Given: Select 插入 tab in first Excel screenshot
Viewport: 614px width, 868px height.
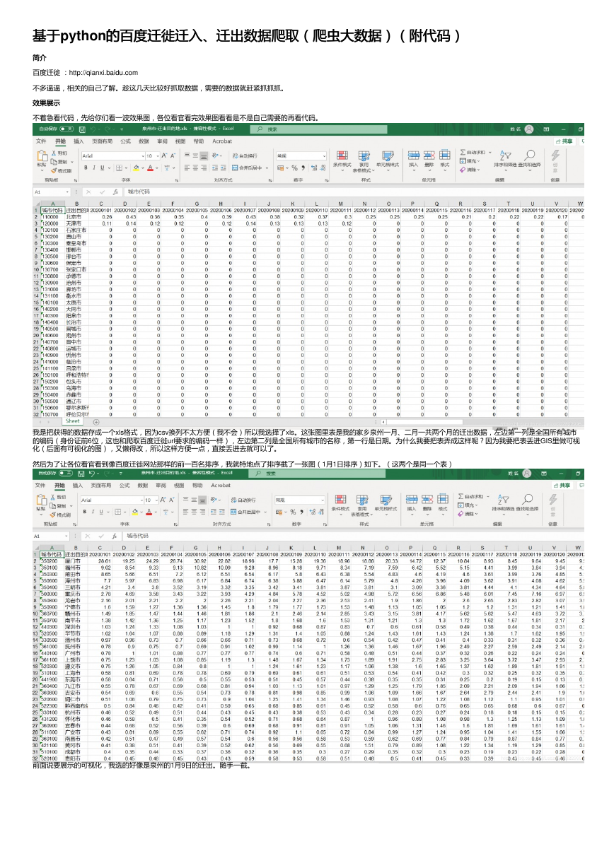Looking at the screenshot, I should click(79, 141).
